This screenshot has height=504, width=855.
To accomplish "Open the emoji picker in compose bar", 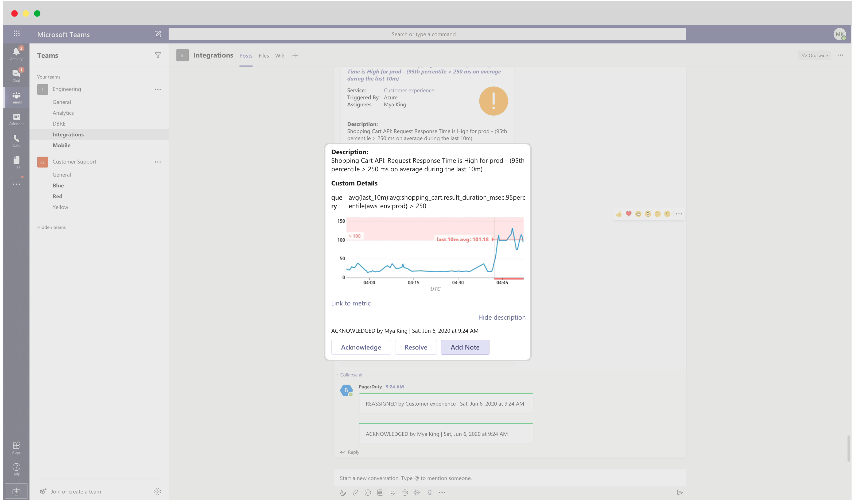I will [x=368, y=493].
